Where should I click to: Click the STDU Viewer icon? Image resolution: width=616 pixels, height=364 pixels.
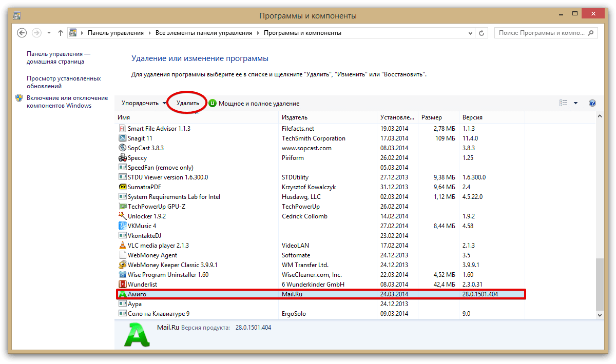coord(122,177)
